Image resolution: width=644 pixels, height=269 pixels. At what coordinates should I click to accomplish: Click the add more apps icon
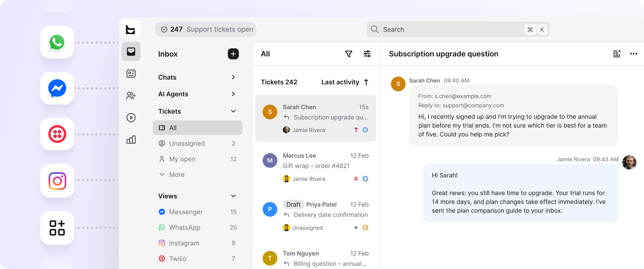tap(57, 228)
